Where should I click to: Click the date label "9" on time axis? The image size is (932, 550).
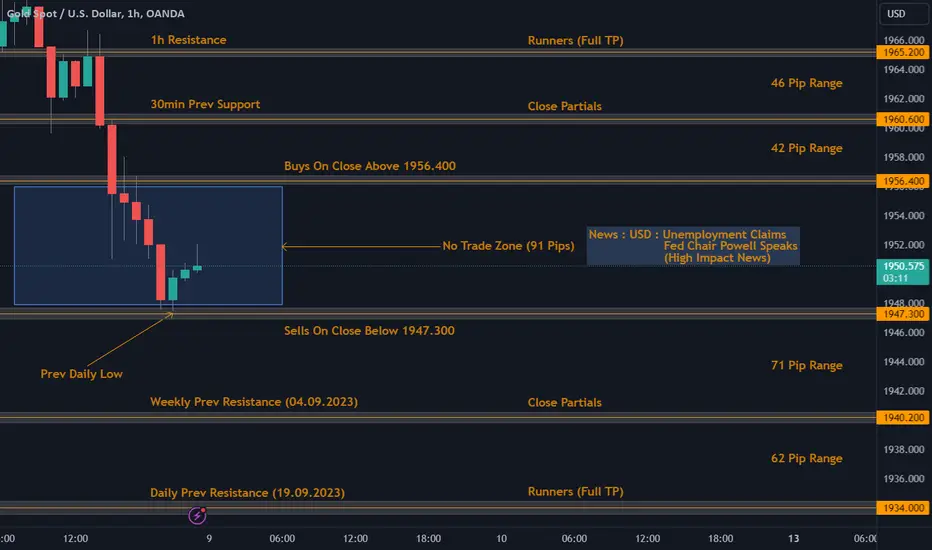(x=209, y=539)
